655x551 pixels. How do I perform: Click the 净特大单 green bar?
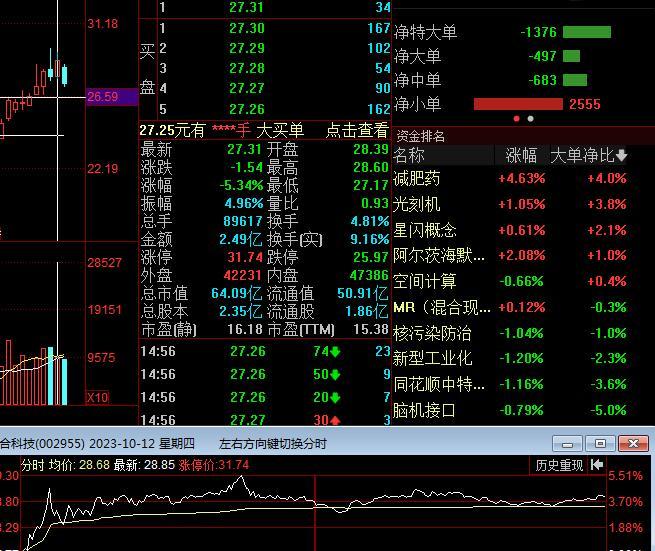(587, 32)
